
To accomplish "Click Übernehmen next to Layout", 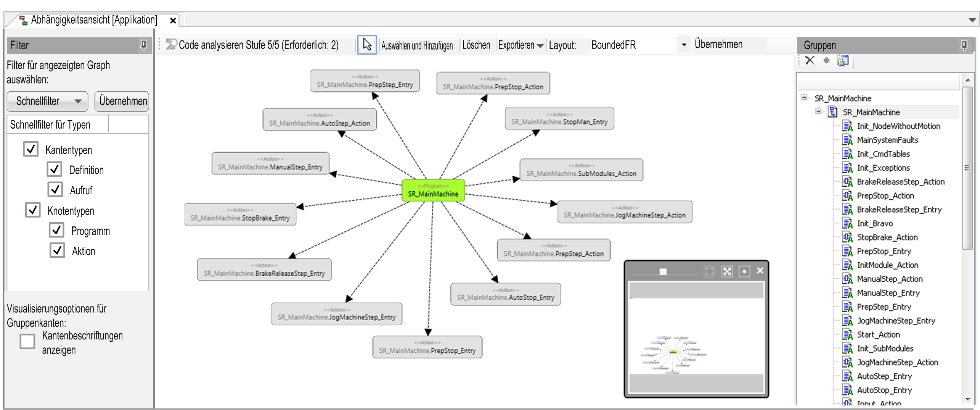I will (718, 44).
